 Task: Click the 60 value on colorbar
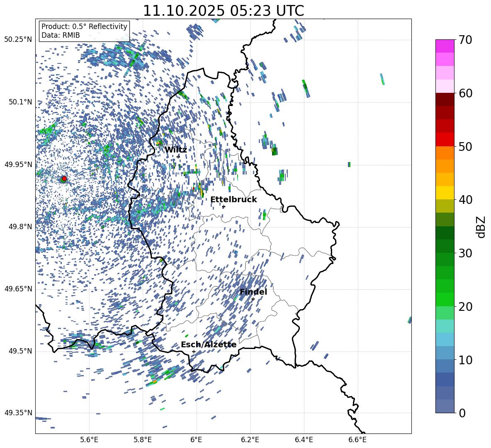tap(465, 93)
